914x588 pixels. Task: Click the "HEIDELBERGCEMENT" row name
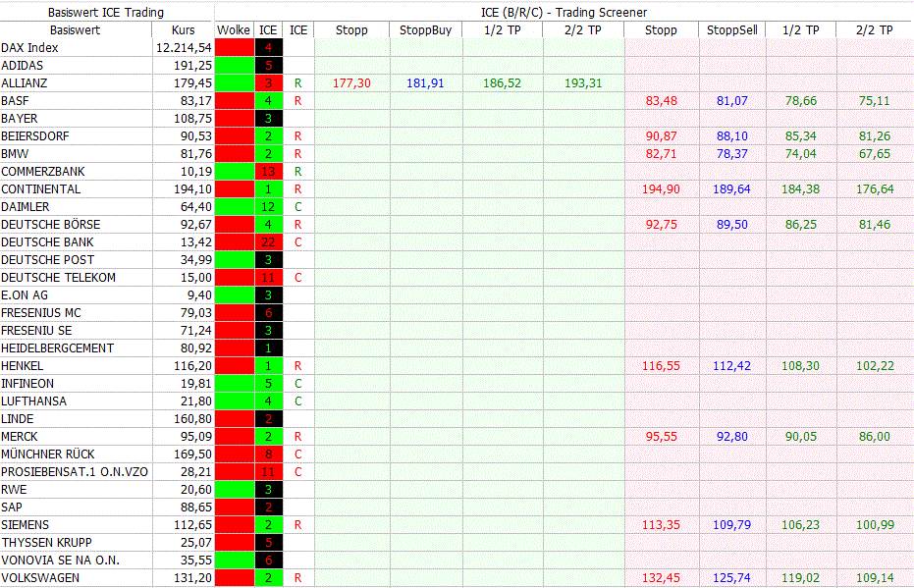click(x=58, y=348)
